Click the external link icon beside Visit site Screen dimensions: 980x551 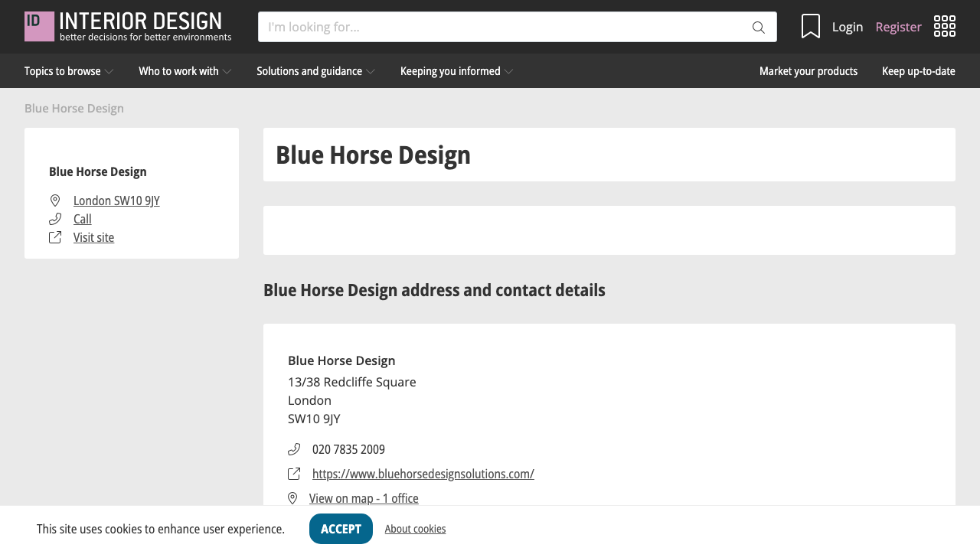(x=54, y=236)
